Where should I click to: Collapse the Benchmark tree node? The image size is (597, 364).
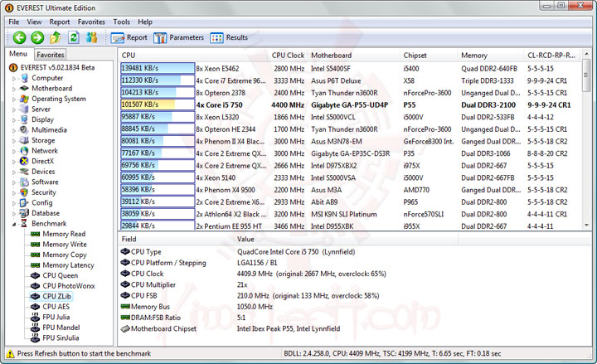point(14,224)
